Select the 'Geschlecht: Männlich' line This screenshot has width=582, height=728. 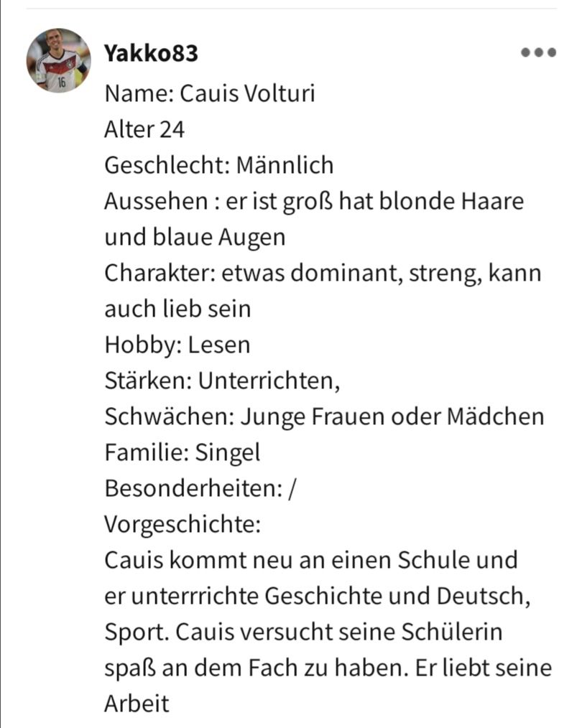click(x=219, y=165)
